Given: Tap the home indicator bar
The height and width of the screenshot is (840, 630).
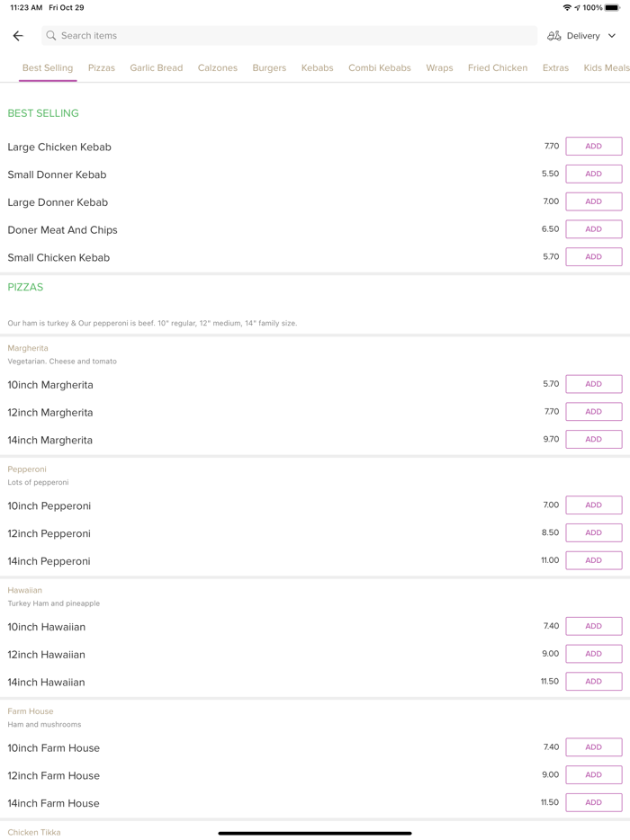Looking at the screenshot, I should [x=315, y=834].
